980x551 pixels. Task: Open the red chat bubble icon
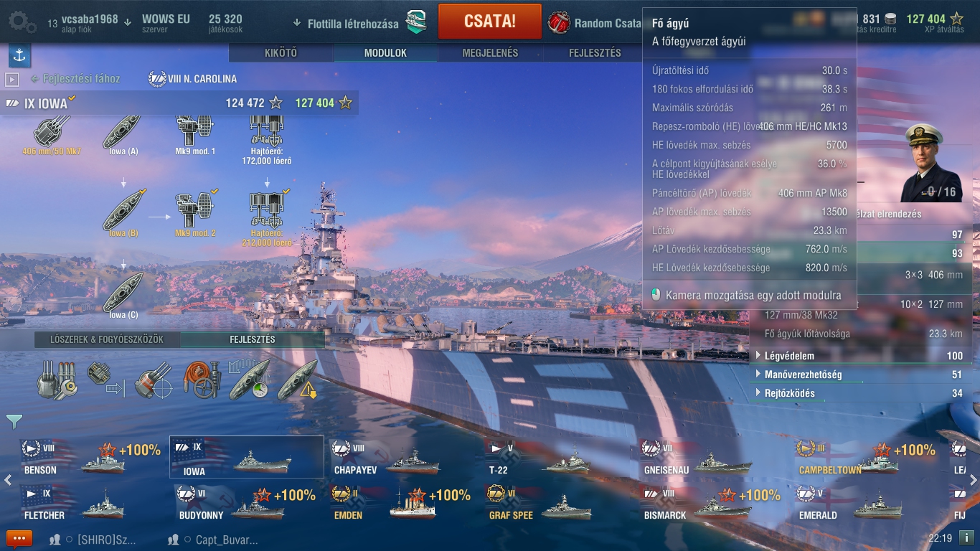(x=19, y=538)
